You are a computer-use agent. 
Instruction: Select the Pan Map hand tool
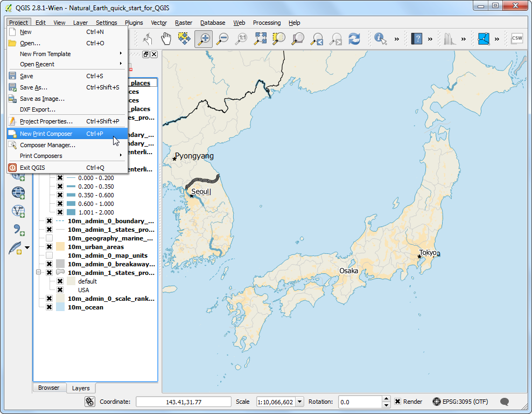166,39
